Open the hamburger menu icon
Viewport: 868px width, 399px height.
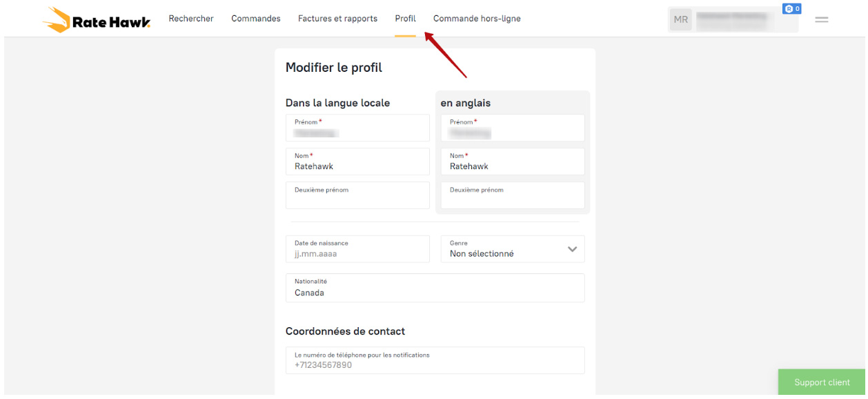pos(822,19)
